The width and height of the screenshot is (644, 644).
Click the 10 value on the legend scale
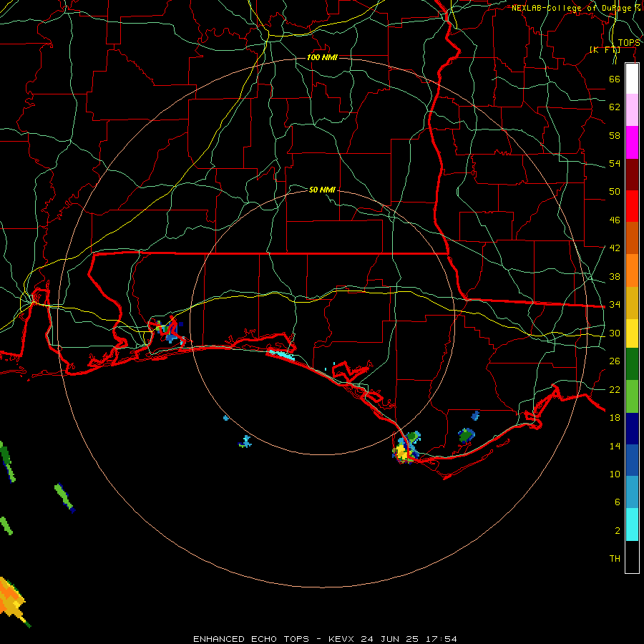point(615,474)
